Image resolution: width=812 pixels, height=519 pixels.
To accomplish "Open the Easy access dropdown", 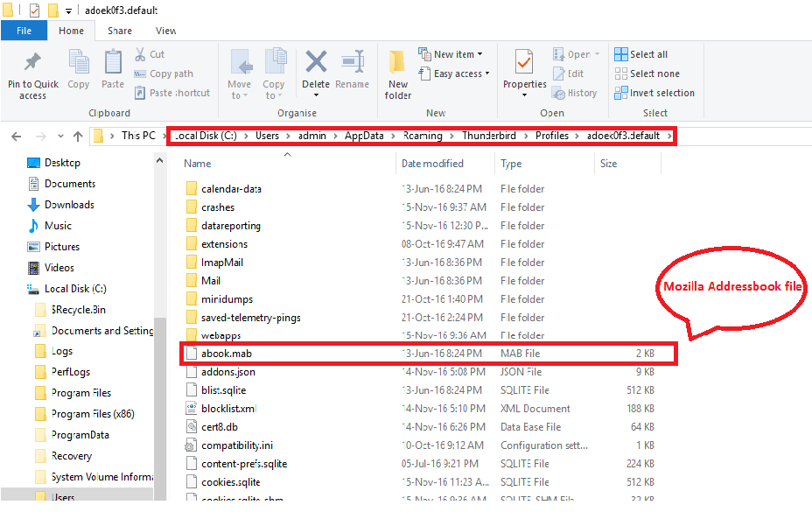I will coord(454,74).
